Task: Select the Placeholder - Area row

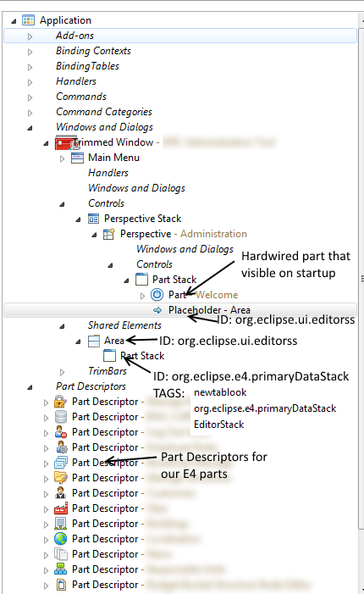Action: [x=180, y=310]
